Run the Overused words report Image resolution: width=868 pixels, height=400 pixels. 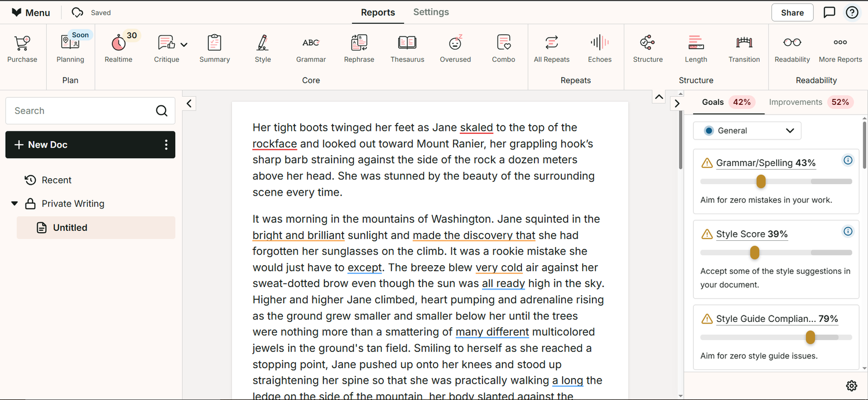tap(455, 49)
